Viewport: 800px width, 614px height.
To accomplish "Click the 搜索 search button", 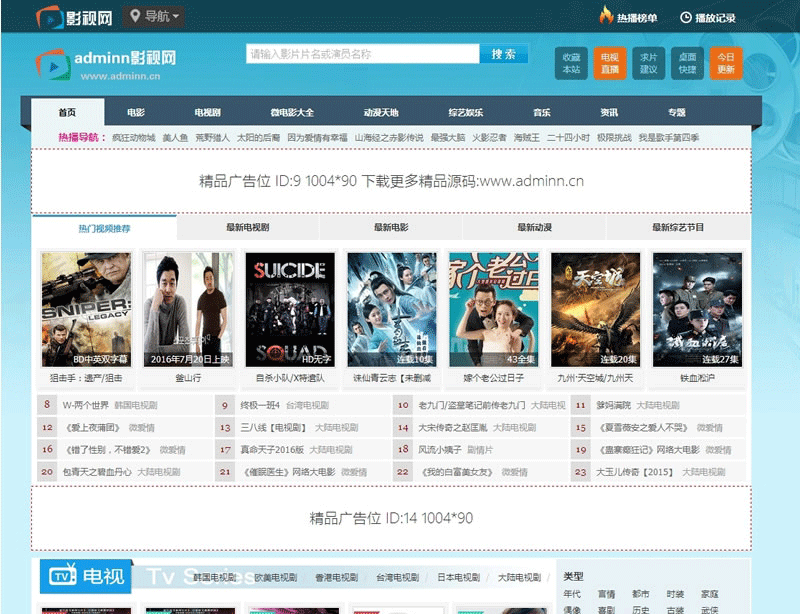I will [504, 54].
